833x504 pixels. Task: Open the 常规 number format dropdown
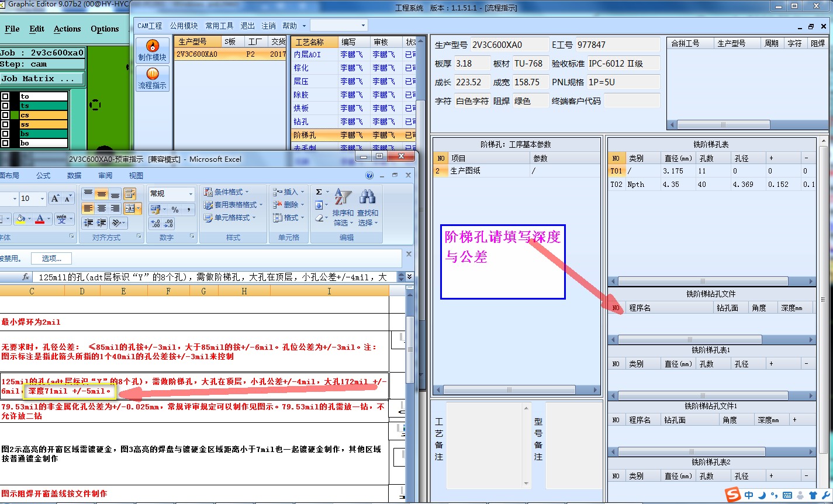(190, 194)
